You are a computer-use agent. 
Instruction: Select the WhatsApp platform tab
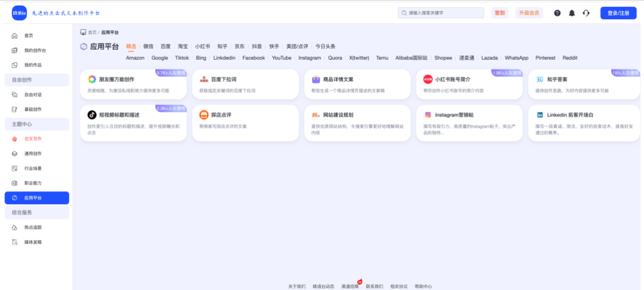pyautogui.click(x=516, y=58)
